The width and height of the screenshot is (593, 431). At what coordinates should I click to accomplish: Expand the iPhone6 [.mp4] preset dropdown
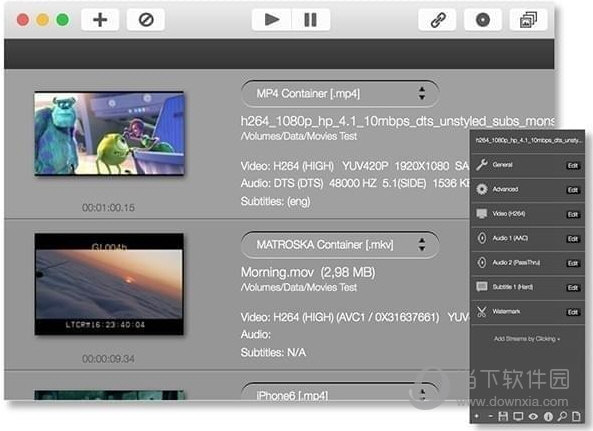[340, 392]
